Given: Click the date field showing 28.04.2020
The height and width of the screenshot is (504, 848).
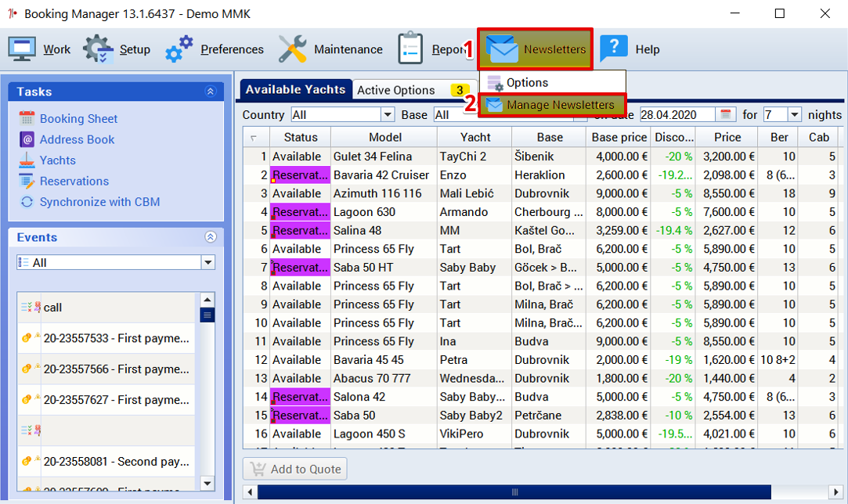Looking at the screenshot, I should click(678, 114).
